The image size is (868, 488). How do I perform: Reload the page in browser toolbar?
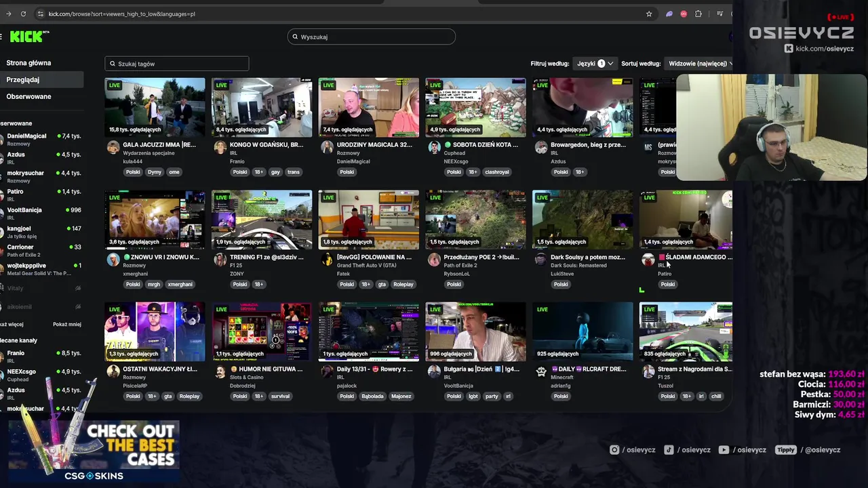23,14
